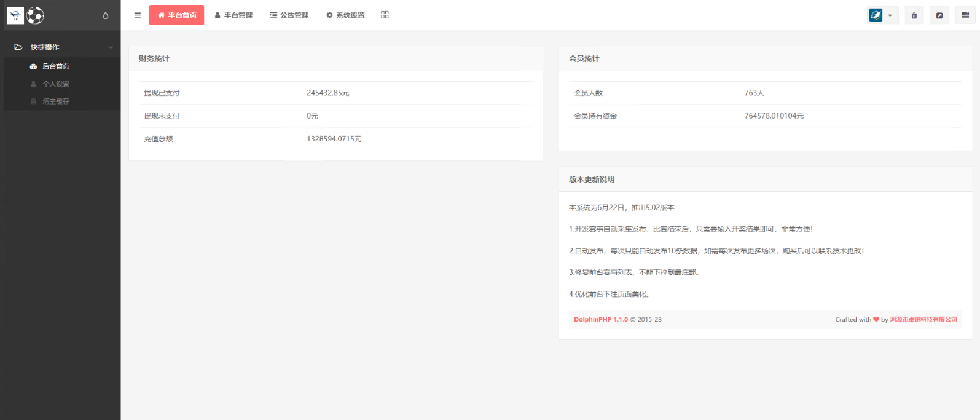Viewport: 980px width, 420px height.
Task: Open the theme color droplet picker
Action: (106, 15)
